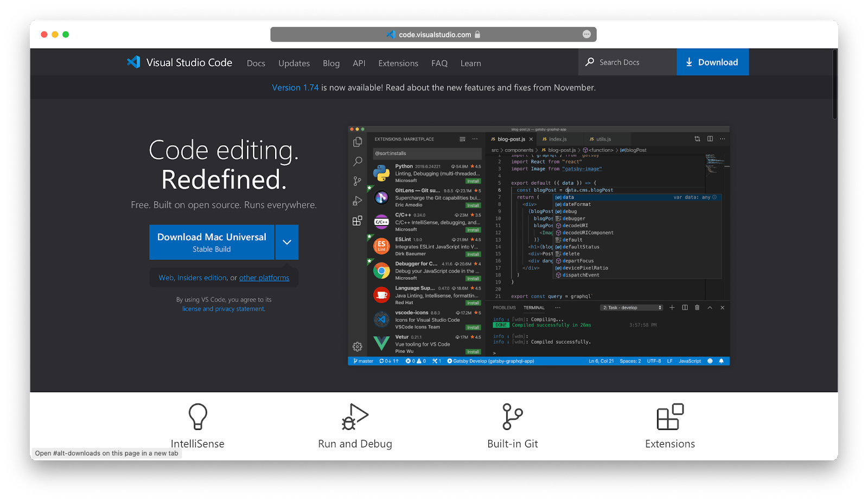
Task: Click the Run and Debug bug icon
Action: 355,416
